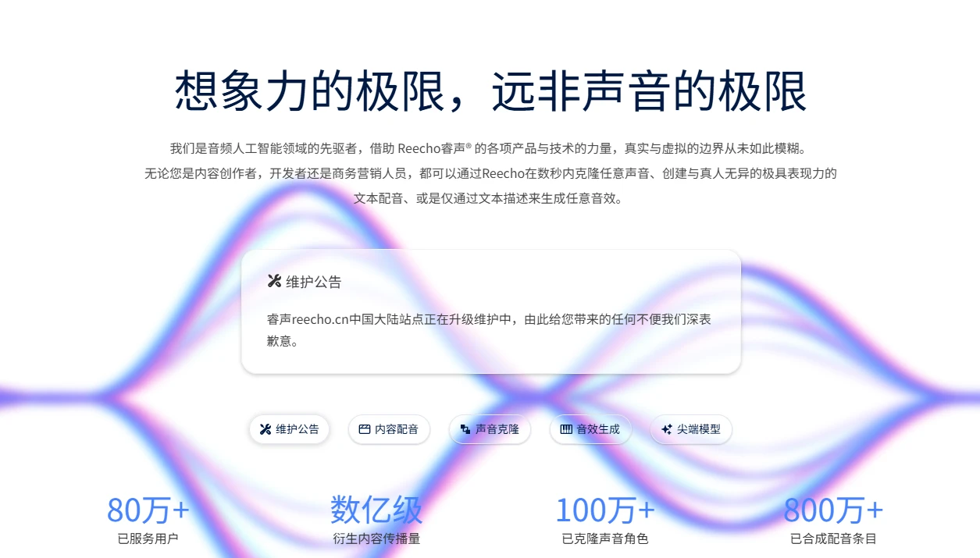The image size is (980, 558).
Task: Select the 尖端模型 tab
Action: pos(691,429)
